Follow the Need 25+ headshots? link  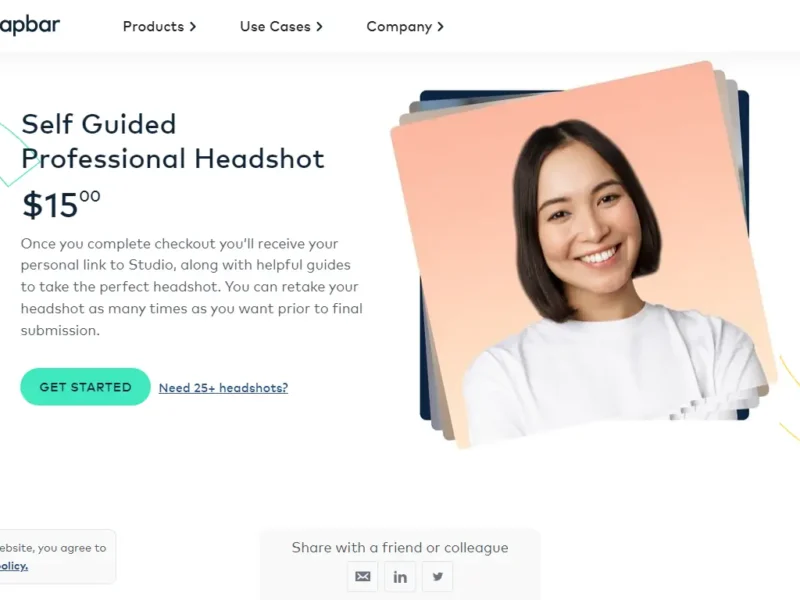coord(223,388)
